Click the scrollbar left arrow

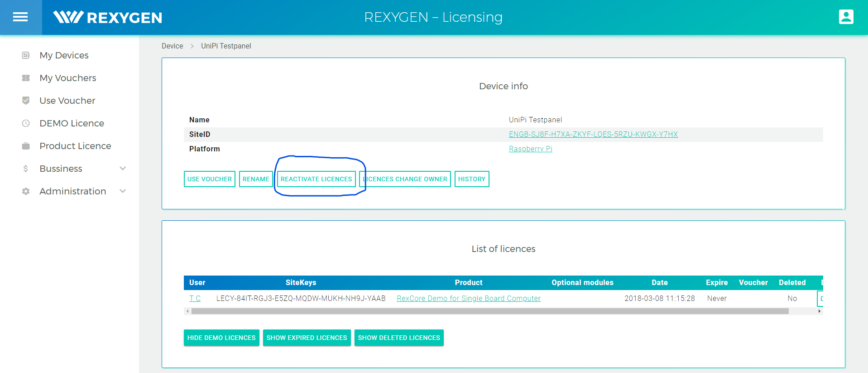(x=187, y=311)
